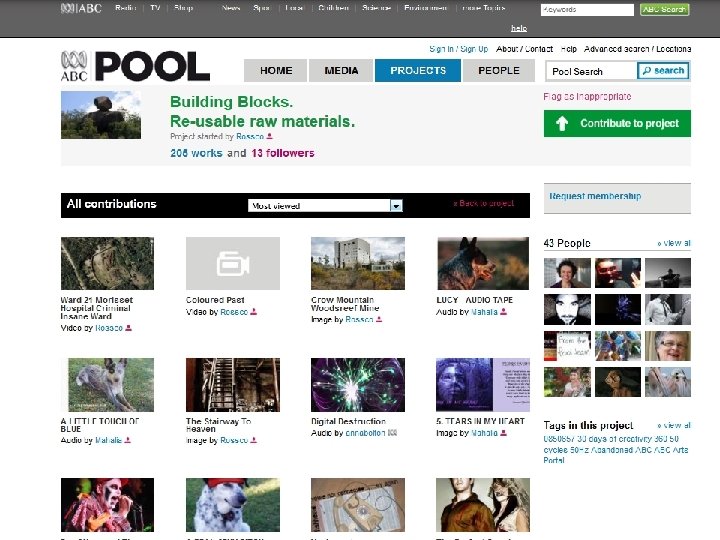
Task: Click the ABC logo in the top bar
Action: 81,8
